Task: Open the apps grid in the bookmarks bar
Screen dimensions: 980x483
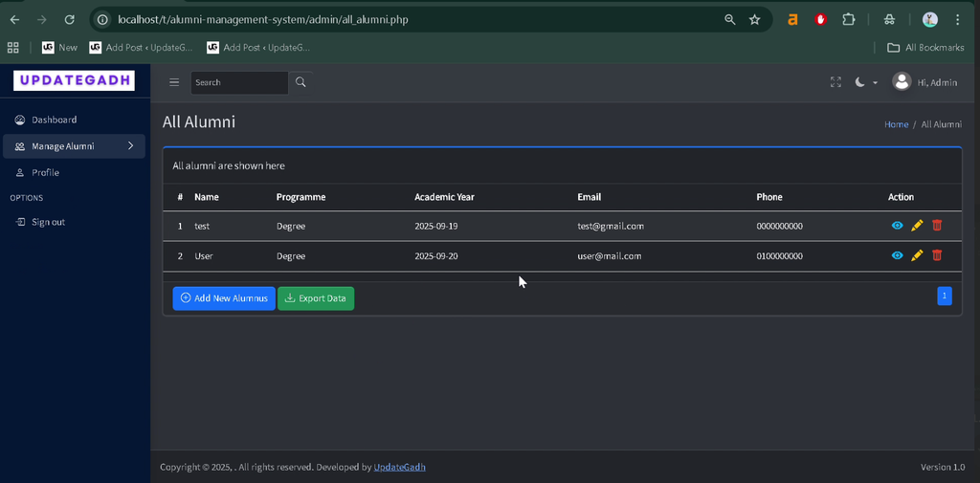Action: (12, 48)
